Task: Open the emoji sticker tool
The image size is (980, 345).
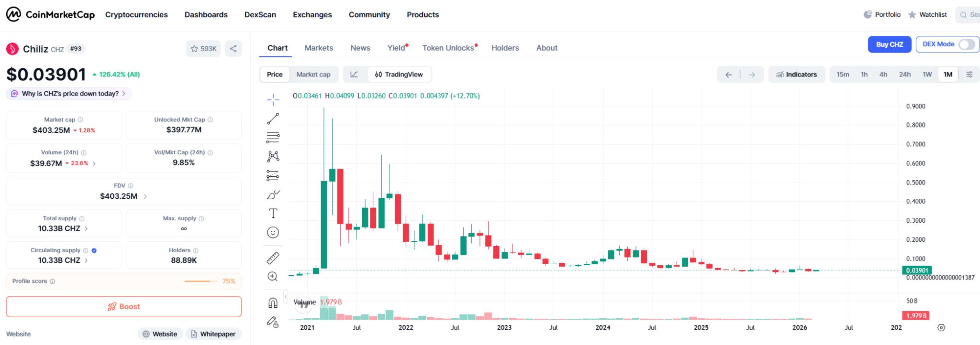Action: (273, 233)
